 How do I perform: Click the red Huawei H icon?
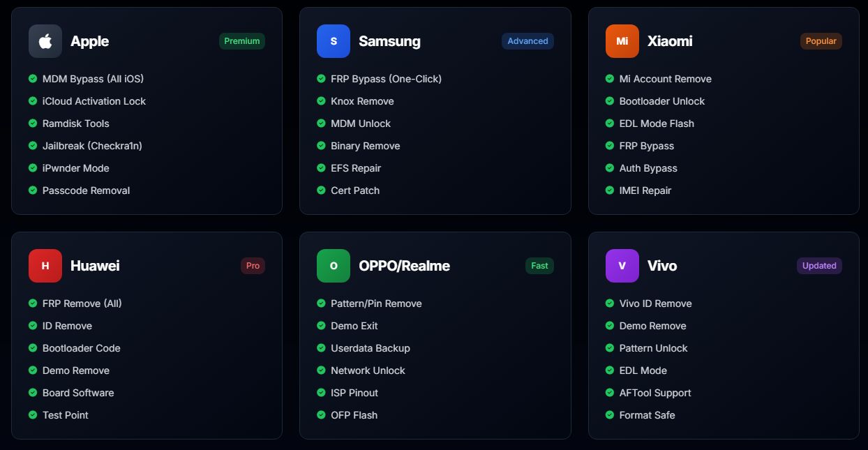click(45, 266)
